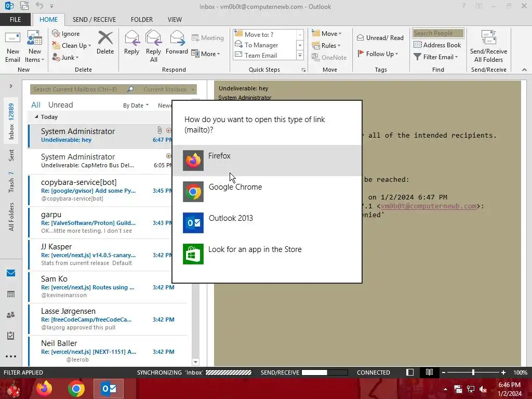The height and width of the screenshot is (399, 532).
Task: Click the zoom in plus button
Action: 503,373
